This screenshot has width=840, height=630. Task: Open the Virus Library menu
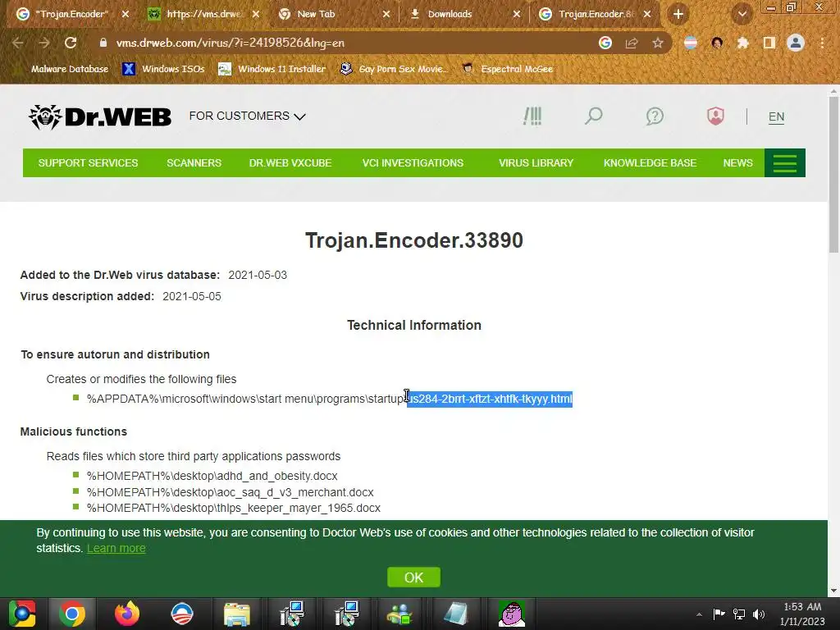(x=536, y=163)
